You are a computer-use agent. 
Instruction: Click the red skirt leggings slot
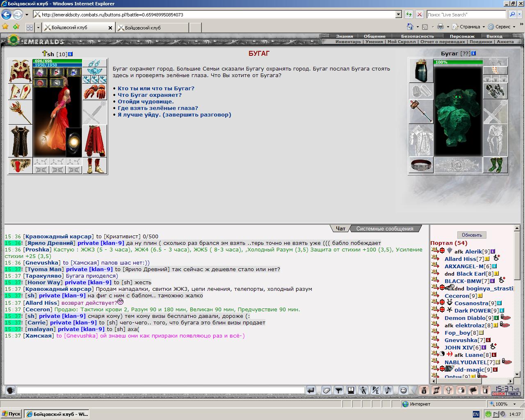pyautogui.click(x=95, y=141)
